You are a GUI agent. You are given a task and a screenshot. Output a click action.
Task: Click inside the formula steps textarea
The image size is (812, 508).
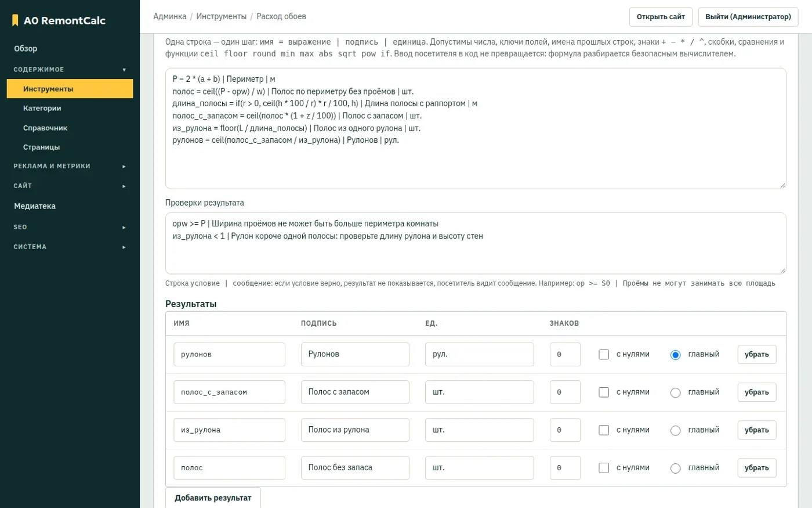tap(476, 128)
